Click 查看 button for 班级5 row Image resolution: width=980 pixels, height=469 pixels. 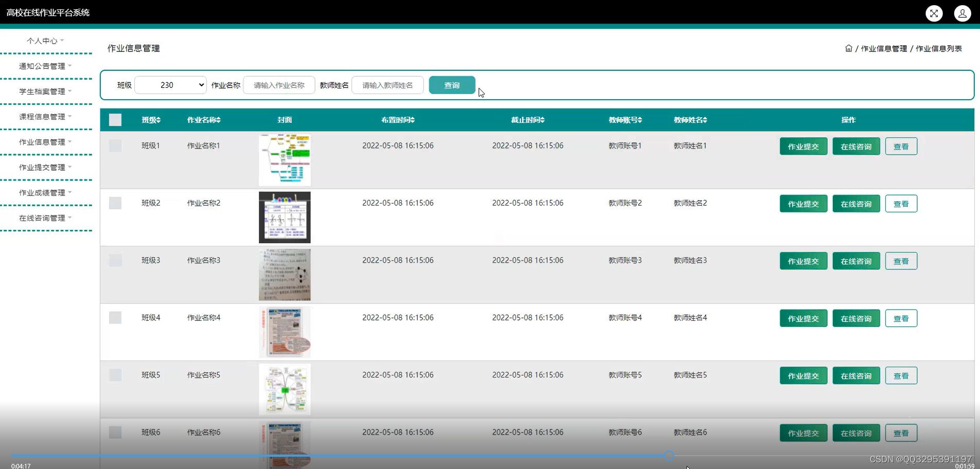pyautogui.click(x=901, y=376)
